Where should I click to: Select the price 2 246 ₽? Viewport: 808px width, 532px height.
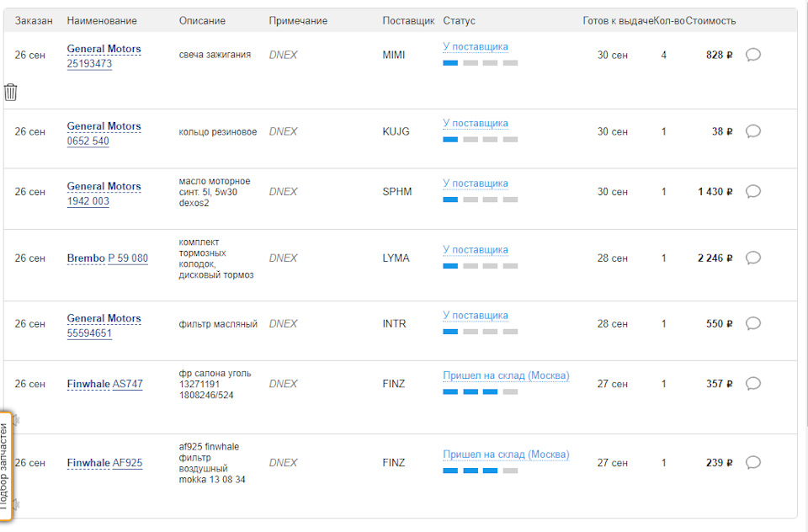tap(715, 258)
